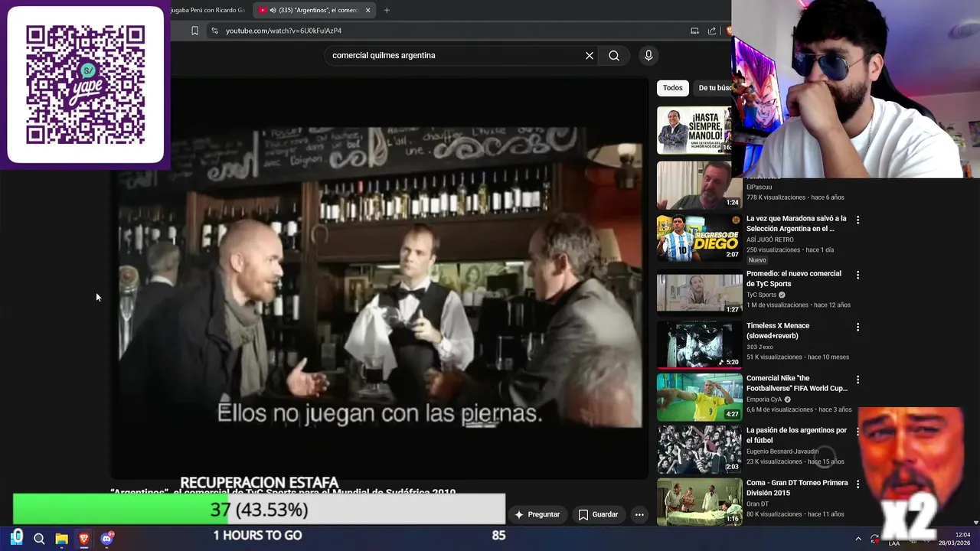Open the Gran DT channel name
Image resolution: width=980 pixels, height=551 pixels.
(x=758, y=504)
